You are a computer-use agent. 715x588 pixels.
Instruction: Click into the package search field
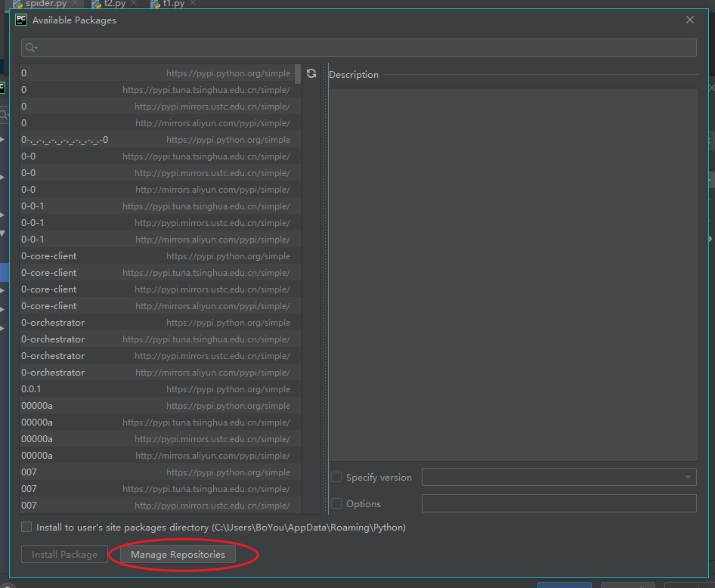[x=359, y=48]
